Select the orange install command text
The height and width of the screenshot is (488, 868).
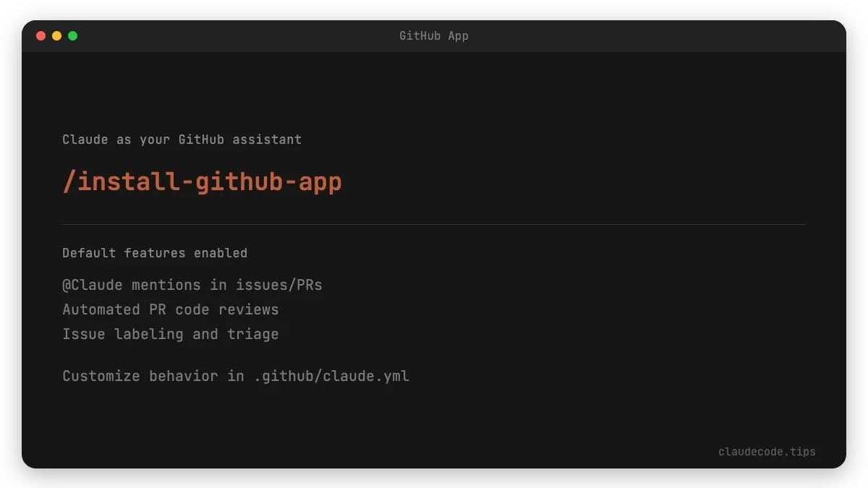(x=203, y=181)
